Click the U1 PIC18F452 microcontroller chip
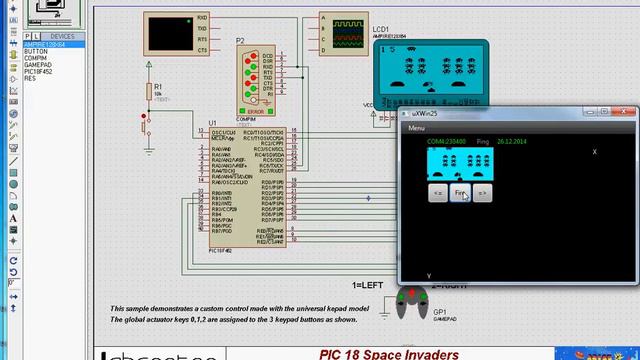The width and height of the screenshot is (640, 360). point(247,187)
